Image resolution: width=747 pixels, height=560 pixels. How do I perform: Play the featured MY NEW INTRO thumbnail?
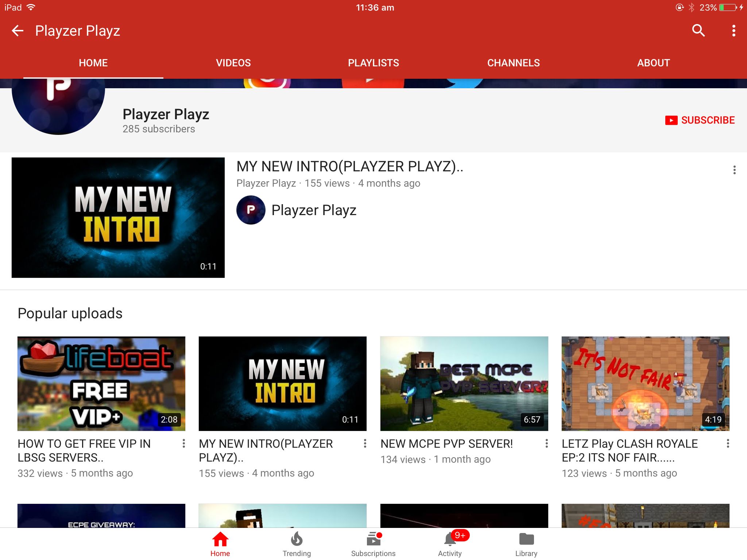(x=118, y=218)
